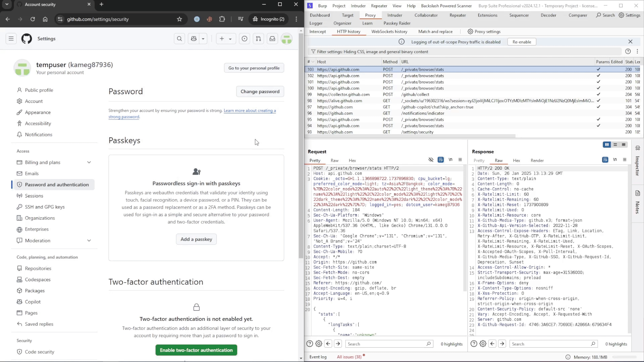Image resolution: width=644 pixels, height=362 pixels.
Task: Open request search settings gear icon
Action: [319, 344]
